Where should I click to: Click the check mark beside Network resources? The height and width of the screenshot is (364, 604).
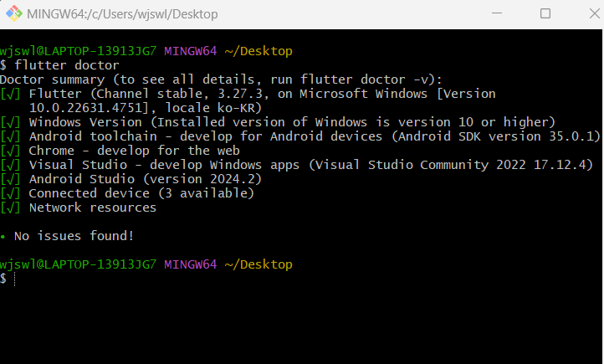[x=10, y=208]
